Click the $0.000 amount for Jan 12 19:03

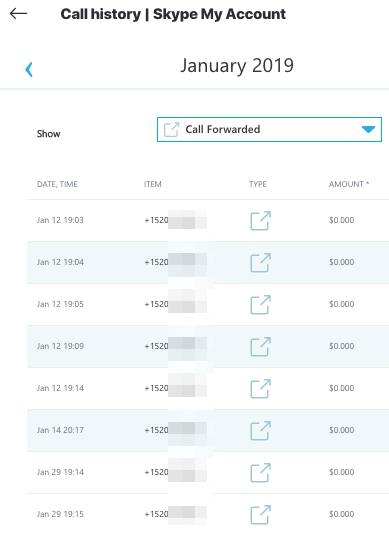click(x=342, y=220)
